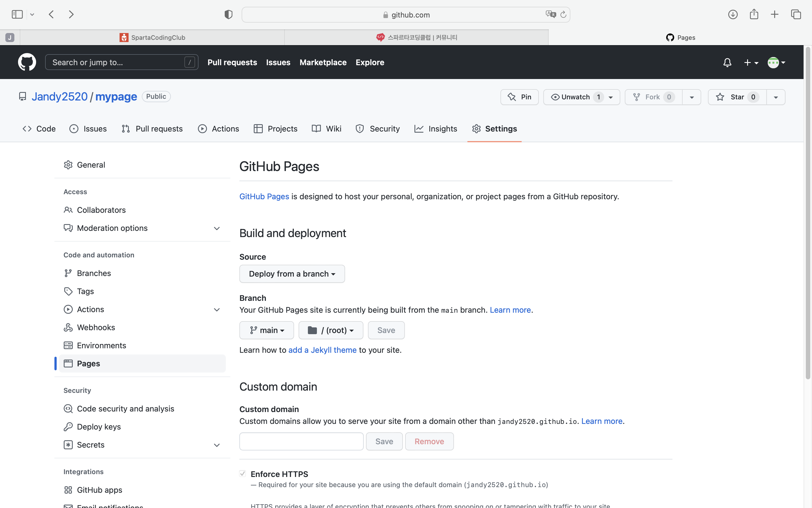The width and height of the screenshot is (812, 508).
Task: Expand the sidebar Actions section chevron
Action: point(217,310)
